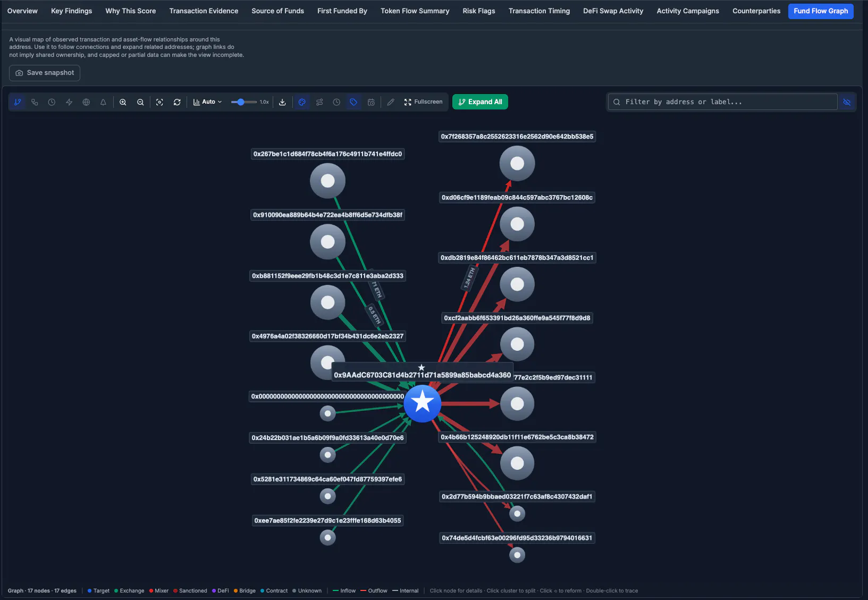Select node under 0xcf2aabb6f653 label

[517, 344]
